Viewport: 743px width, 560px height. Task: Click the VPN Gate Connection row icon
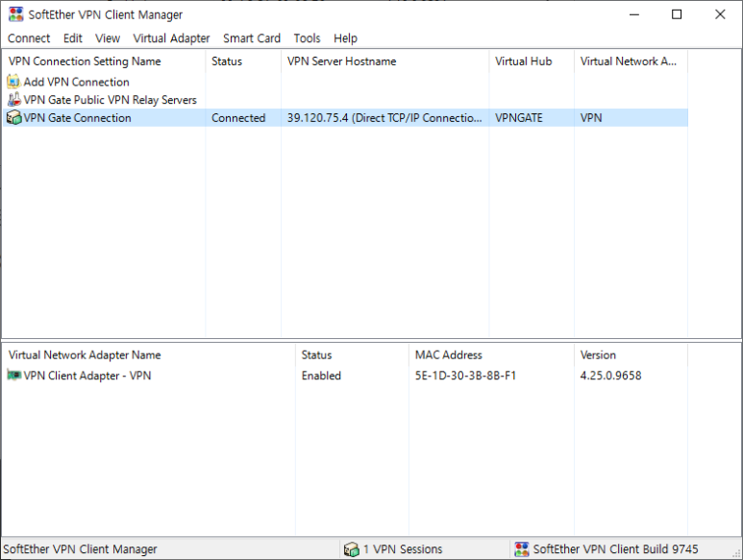pyautogui.click(x=13, y=117)
